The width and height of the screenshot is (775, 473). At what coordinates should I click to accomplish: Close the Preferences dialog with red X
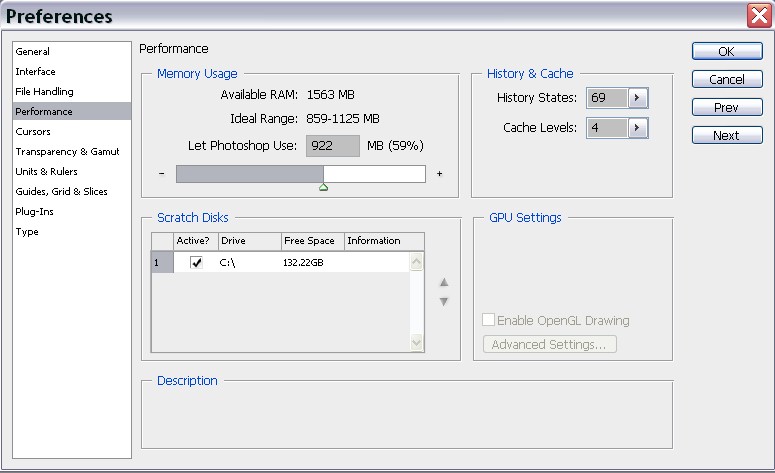(x=758, y=15)
